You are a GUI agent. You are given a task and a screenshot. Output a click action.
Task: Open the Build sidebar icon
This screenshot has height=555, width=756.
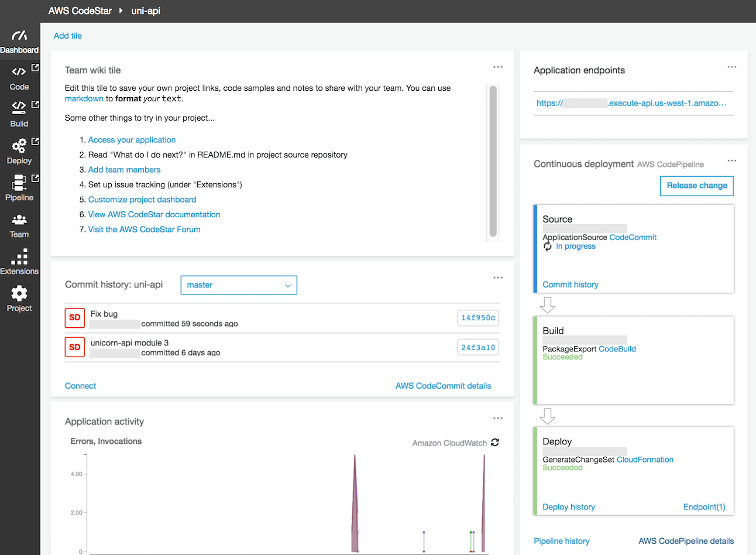click(19, 108)
